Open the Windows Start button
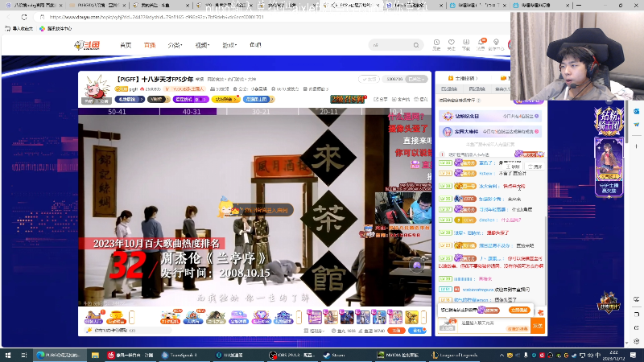The width and height of the screenshot is (644, 362). click(7, 355)
